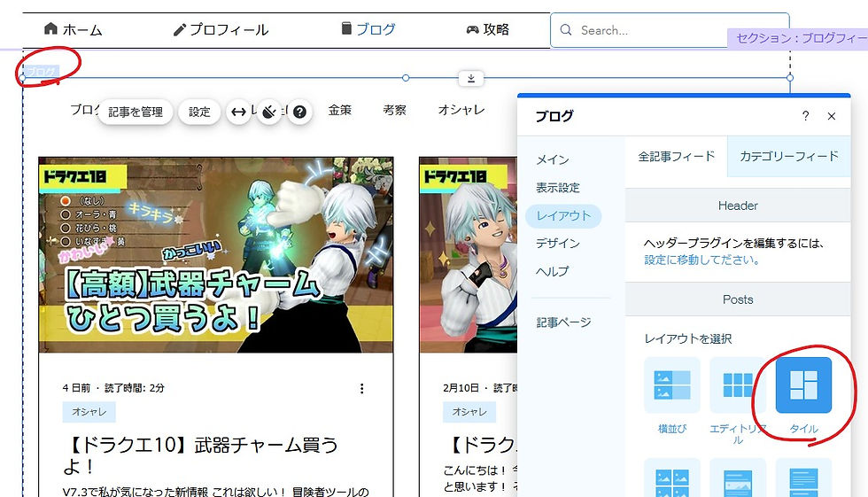This screenshot has height=497, width=868.
Task: Click the ブログ panel help icon
Action: pos(805,116)
